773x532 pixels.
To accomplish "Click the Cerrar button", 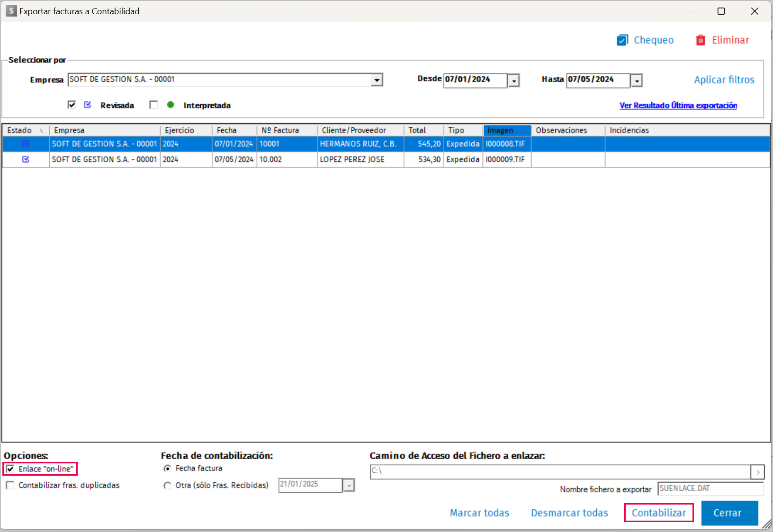I will (x=729, y=513).
